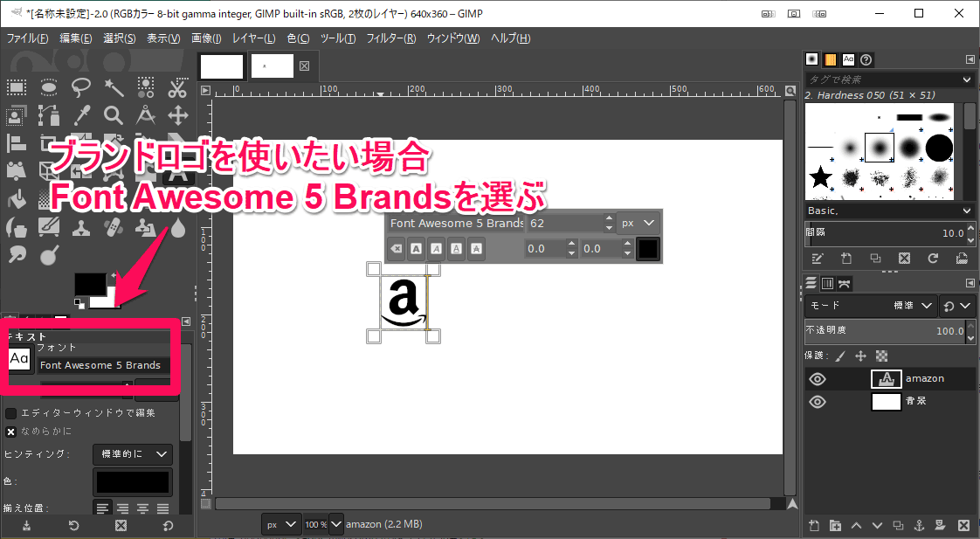
Task: Select the MyPaint Brush tool
Action: (x=49, y=228)
